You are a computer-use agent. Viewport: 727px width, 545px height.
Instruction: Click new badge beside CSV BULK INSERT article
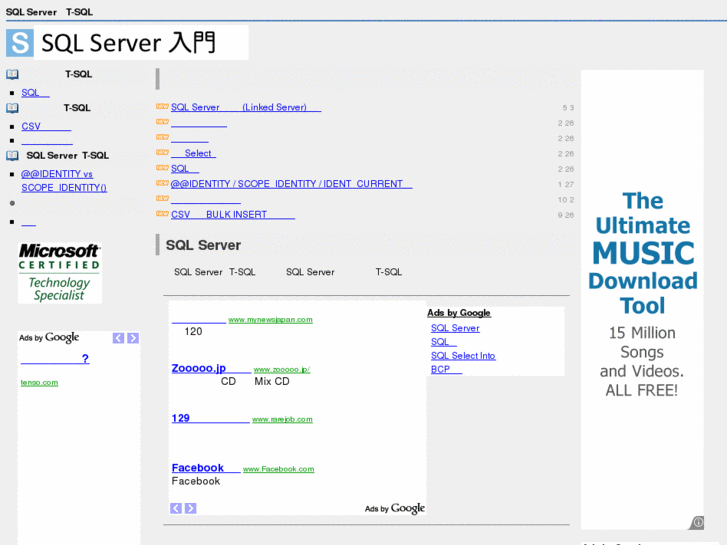click(x=162, y=214)
